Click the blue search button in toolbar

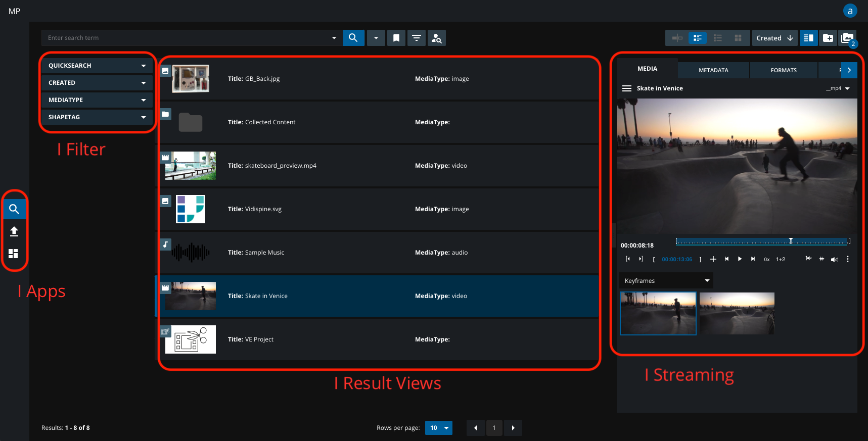coord(353,38)
